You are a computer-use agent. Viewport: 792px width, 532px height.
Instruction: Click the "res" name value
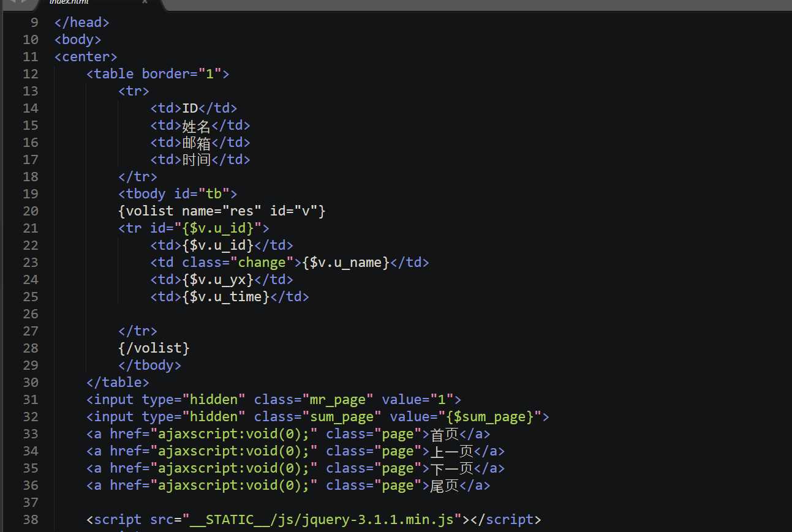[x=241, y=211]
